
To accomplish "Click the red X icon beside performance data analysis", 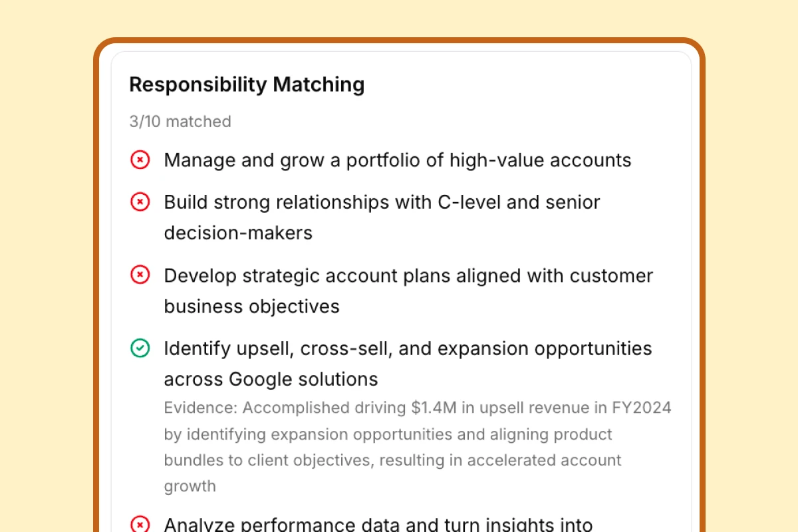I will 140,524.
